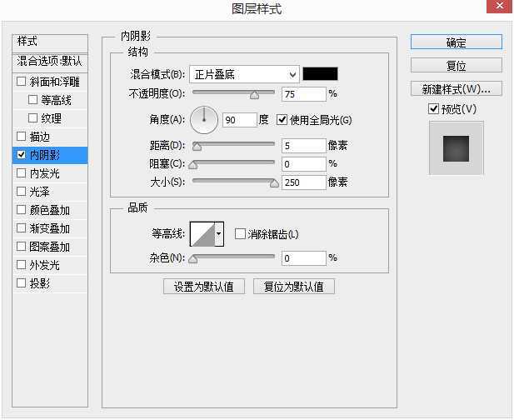Click the black shadow color swatch
Screen dimensions: 514x420
pyautogui.click(x=320, y=74)
